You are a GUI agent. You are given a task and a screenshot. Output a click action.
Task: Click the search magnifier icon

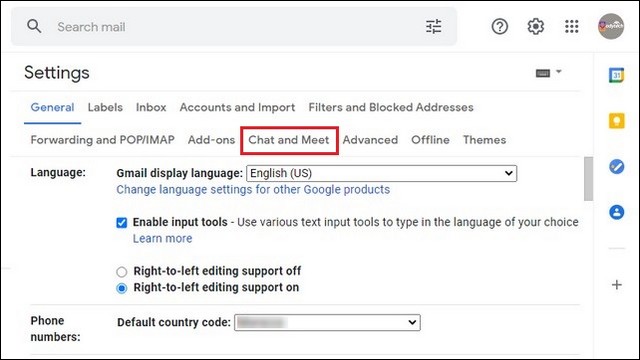(x=34, y=27)
